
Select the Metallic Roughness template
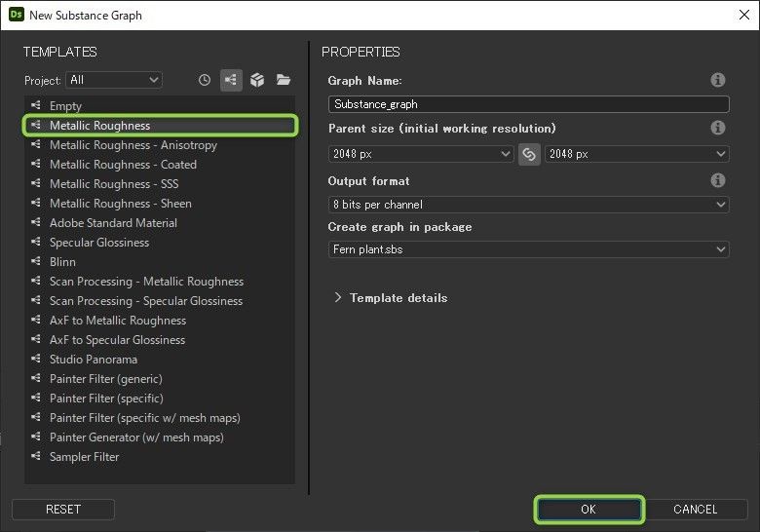coord(160,126)
